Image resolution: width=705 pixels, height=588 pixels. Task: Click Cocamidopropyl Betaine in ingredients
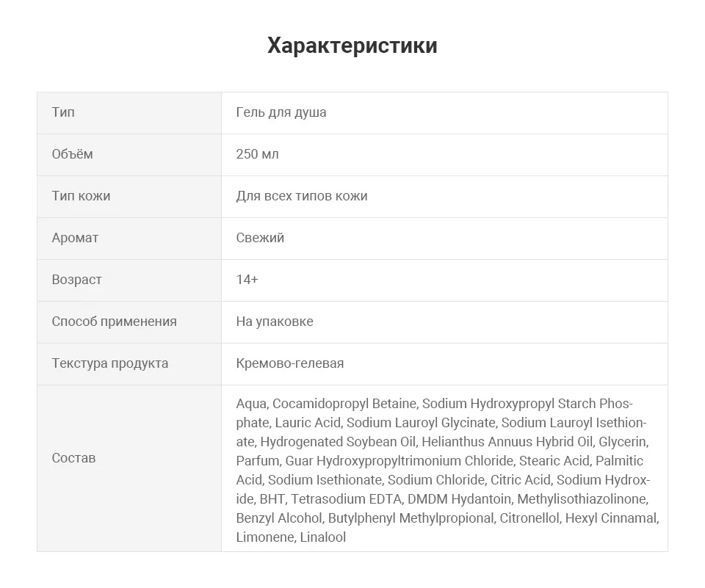[x=344, y=404]
